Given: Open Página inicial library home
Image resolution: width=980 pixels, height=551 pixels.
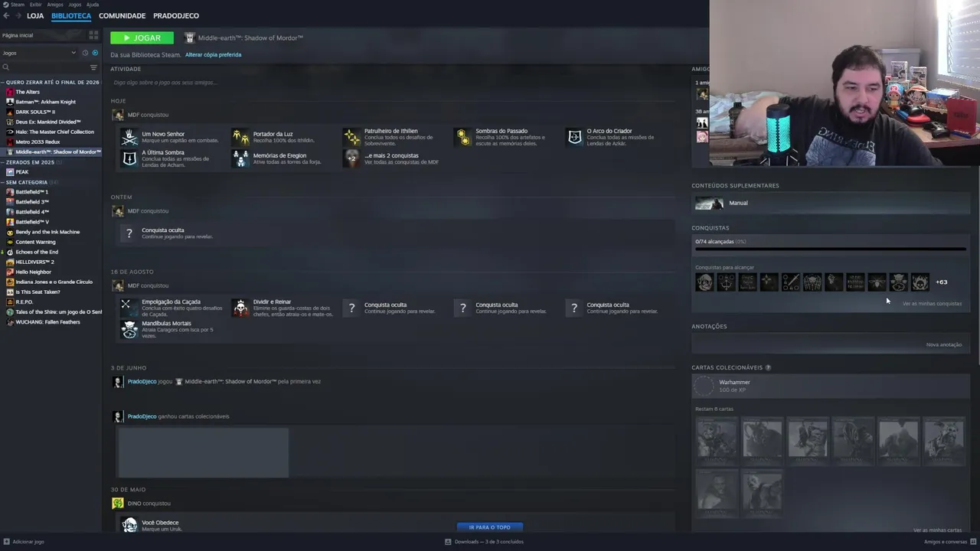Looking at the screenshot, I should [18, 35].
